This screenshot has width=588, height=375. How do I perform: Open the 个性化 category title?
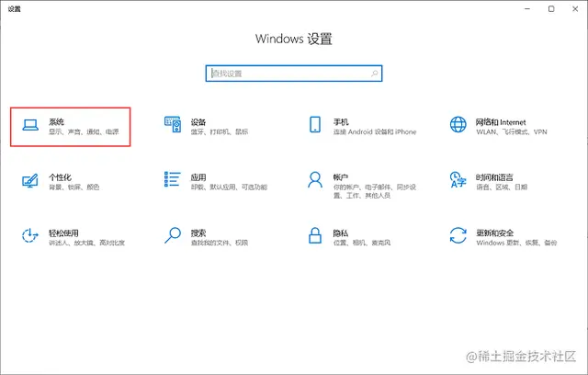pyautogui.click(x=60, y=177)
